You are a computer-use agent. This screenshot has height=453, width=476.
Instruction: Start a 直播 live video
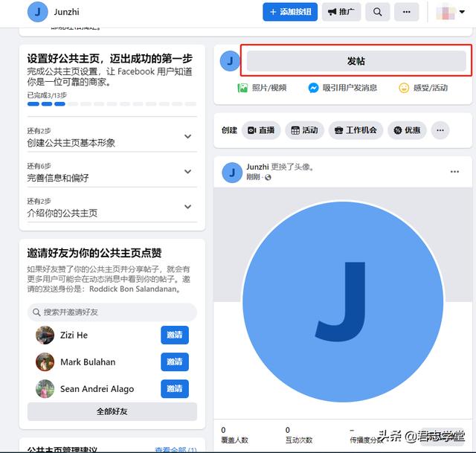coord(261,130)
